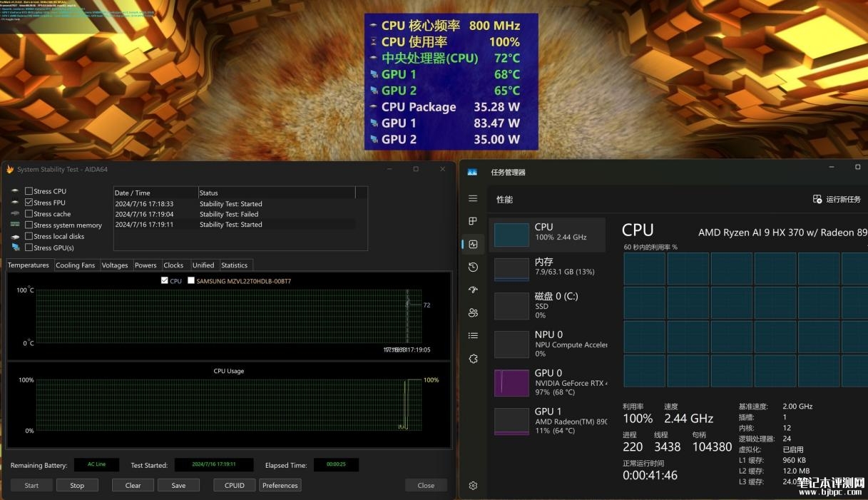Toggle CPU checkbox in the temperature graph

165,281
